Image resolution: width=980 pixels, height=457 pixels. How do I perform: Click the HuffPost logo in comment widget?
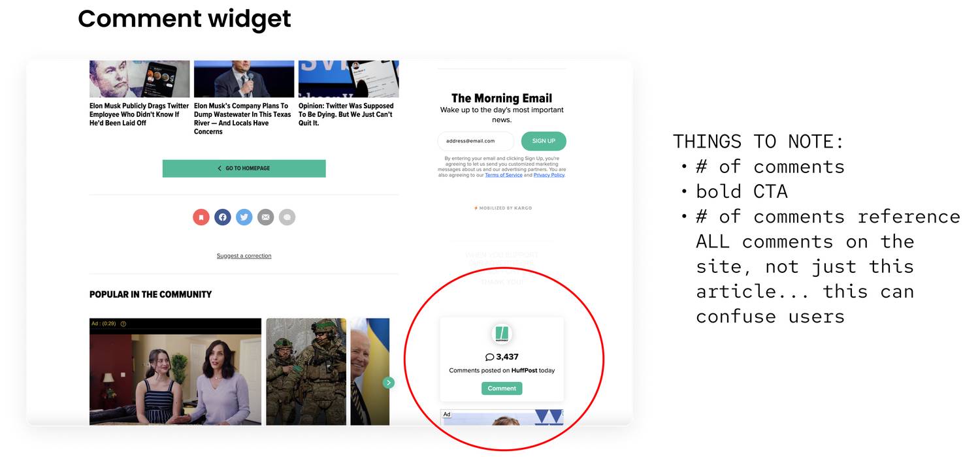pos(502,334)
